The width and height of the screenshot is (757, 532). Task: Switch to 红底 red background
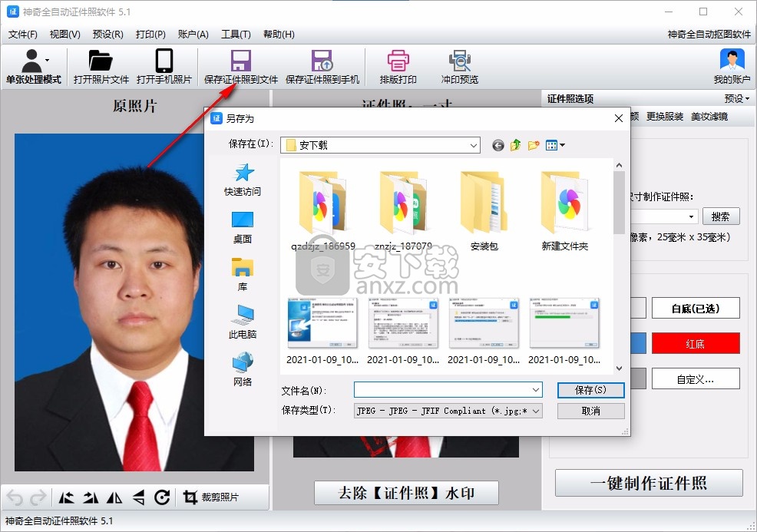pyautogui.click(x=696, y=343)
